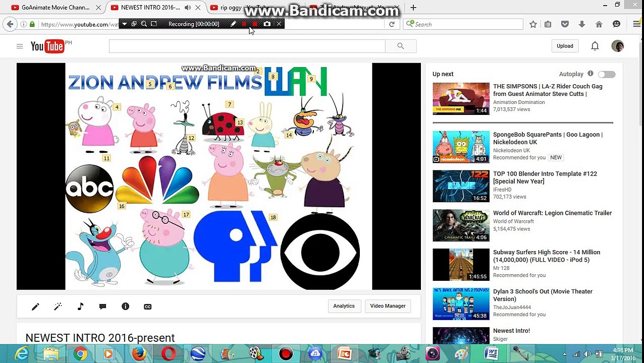The image size is (644, 363).
Task: Open the Cards info icon tool
Action: coord(125,307)
